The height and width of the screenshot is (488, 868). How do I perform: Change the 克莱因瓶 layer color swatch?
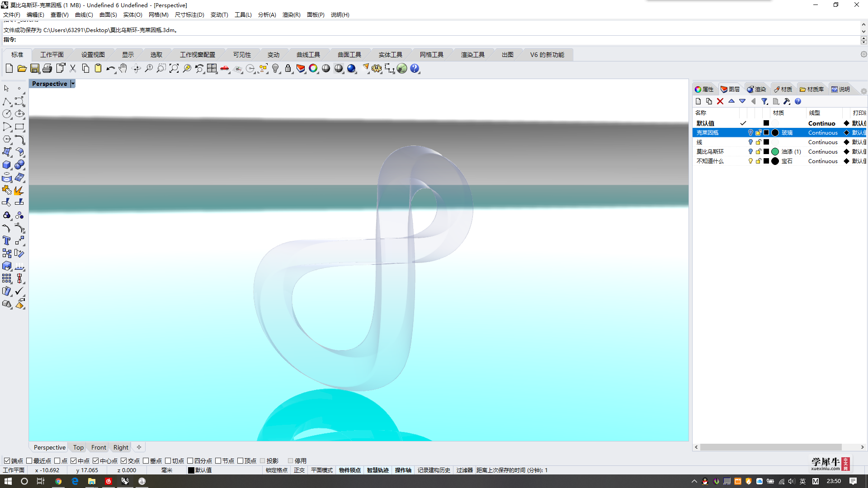766,132
